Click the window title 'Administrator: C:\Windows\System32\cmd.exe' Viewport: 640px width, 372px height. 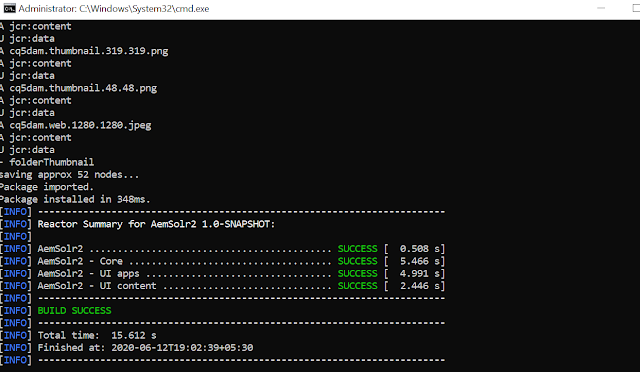[113, 9]
